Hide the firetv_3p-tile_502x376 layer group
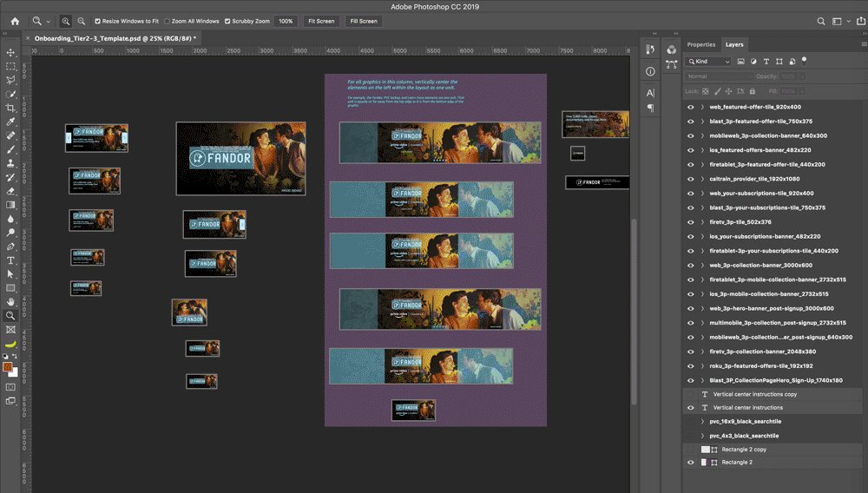868x493 pixels. [x=690, y=222]
